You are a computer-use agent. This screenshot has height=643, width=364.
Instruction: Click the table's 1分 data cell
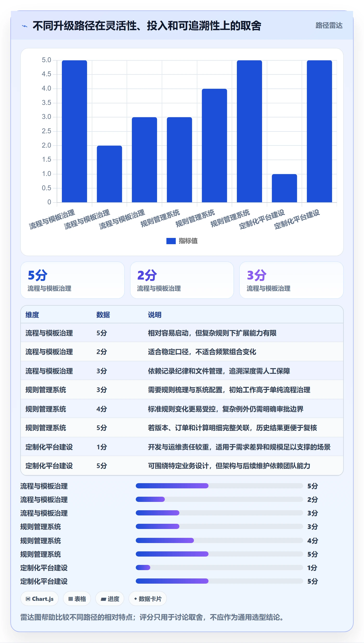pos(102,447)
